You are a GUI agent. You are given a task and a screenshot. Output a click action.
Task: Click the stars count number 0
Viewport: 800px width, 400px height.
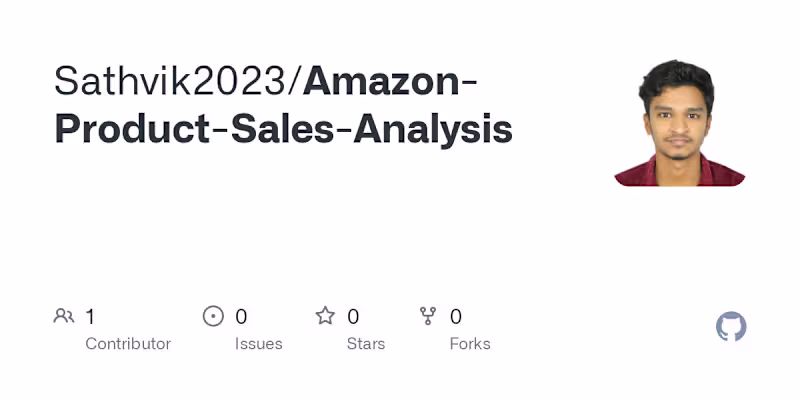pos(353,317)
